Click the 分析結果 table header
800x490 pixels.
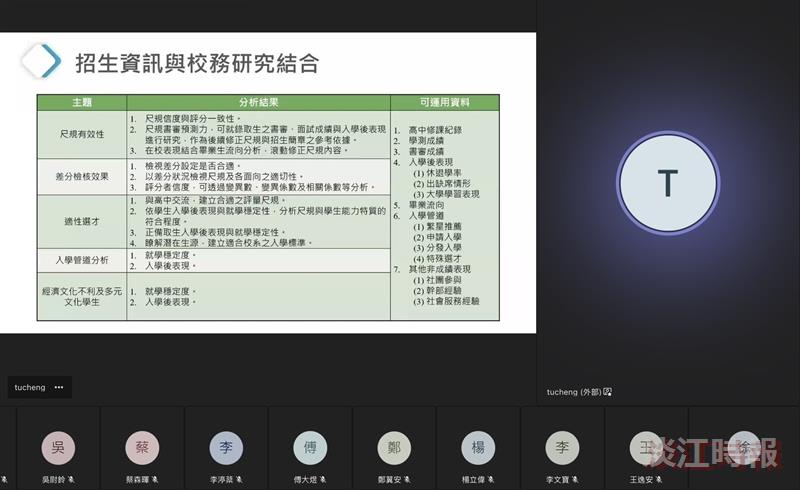tap(259, 103)
